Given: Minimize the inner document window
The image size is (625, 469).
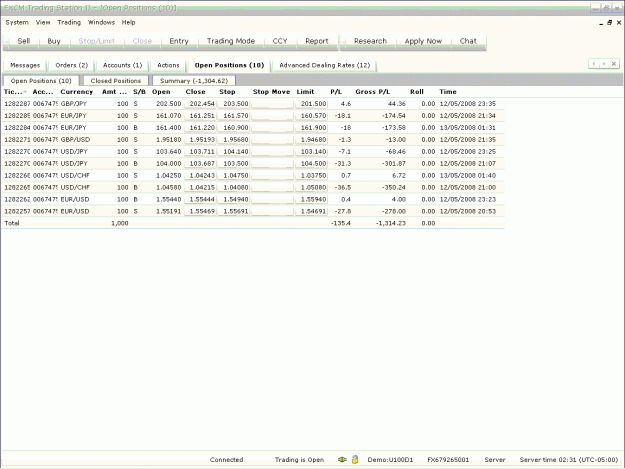Looking at the screenshot, I should click(601, 24).
